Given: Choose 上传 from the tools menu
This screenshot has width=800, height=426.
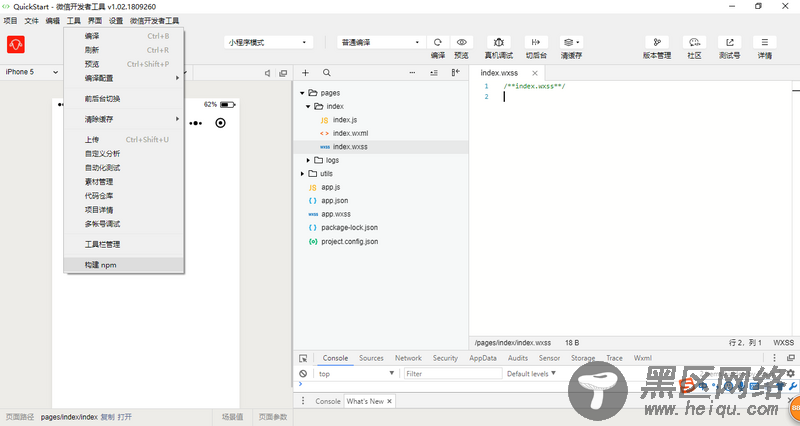Looking at the screenshot, I should (x=124, y=139).
